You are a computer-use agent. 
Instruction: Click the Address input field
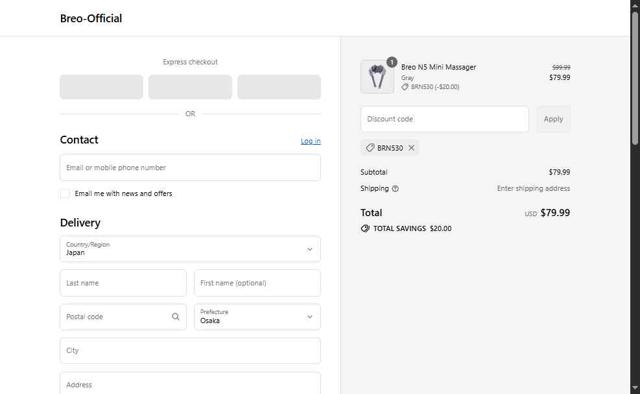pos(190,384)
